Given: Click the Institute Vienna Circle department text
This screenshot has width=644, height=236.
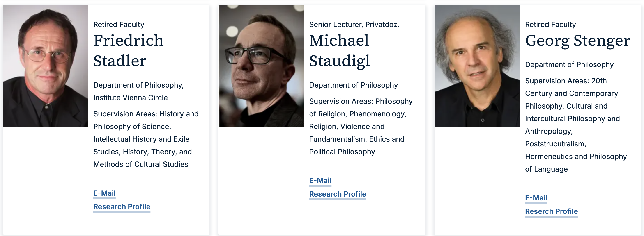Looking at the screenshot, I should point(131,98).
